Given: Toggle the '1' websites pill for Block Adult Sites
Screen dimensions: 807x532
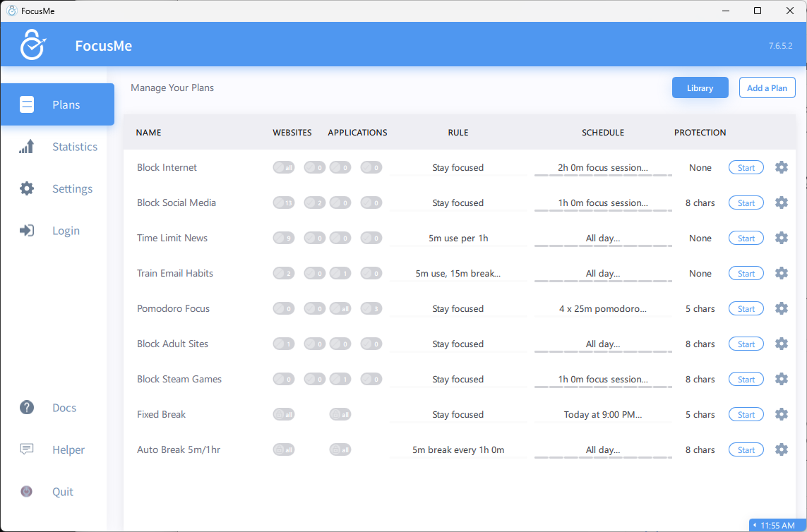Looking at the screenshot, I should tap(284, 344).
